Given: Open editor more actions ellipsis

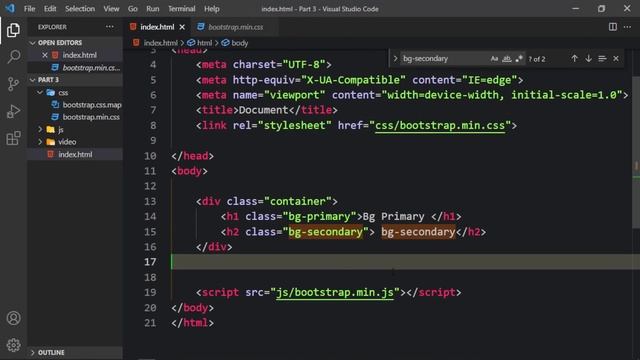Looking at the screenshot, I should pos(627,27).
